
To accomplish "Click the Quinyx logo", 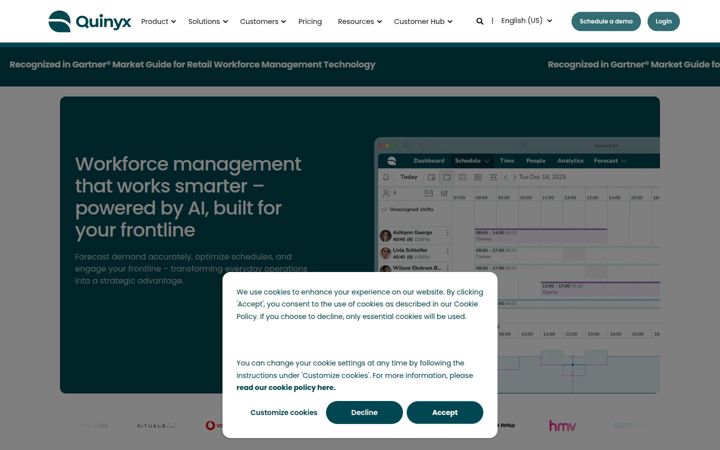I will tap(90, 21).
